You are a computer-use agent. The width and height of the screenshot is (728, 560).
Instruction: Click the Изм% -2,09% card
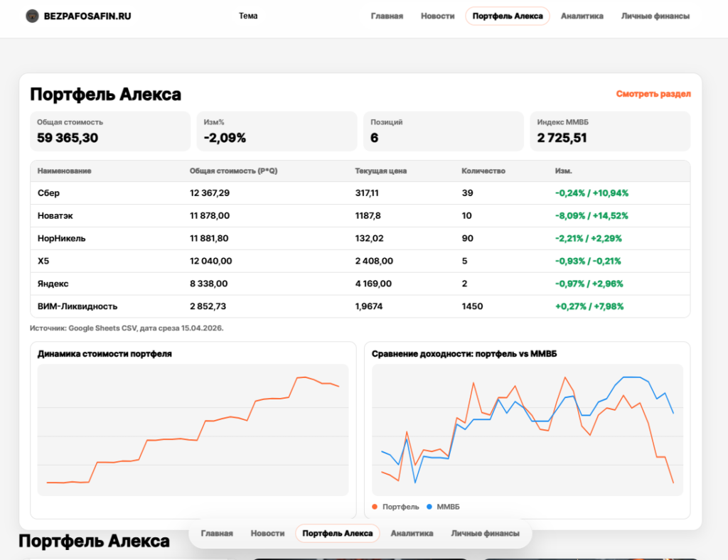277,131
